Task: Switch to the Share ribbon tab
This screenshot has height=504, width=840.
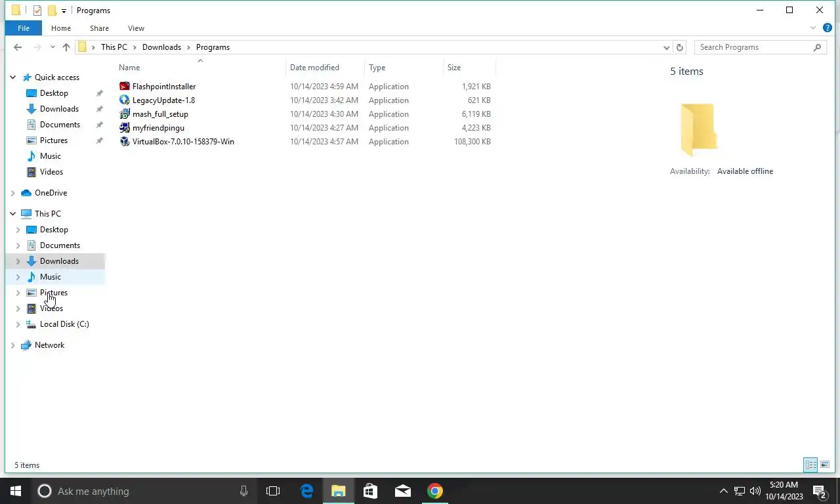Action: click(99, 28)
